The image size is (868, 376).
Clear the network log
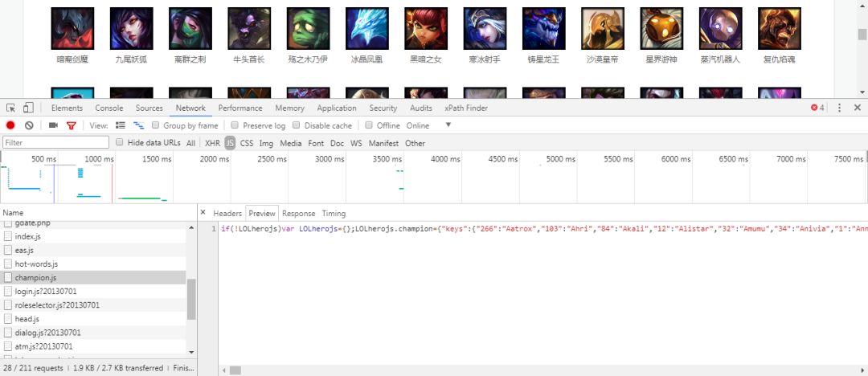30,125
